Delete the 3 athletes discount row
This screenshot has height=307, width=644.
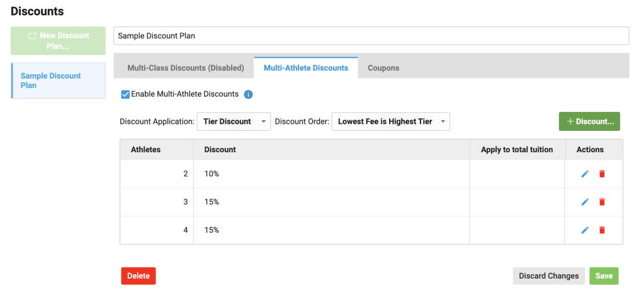tap(602, 202)
